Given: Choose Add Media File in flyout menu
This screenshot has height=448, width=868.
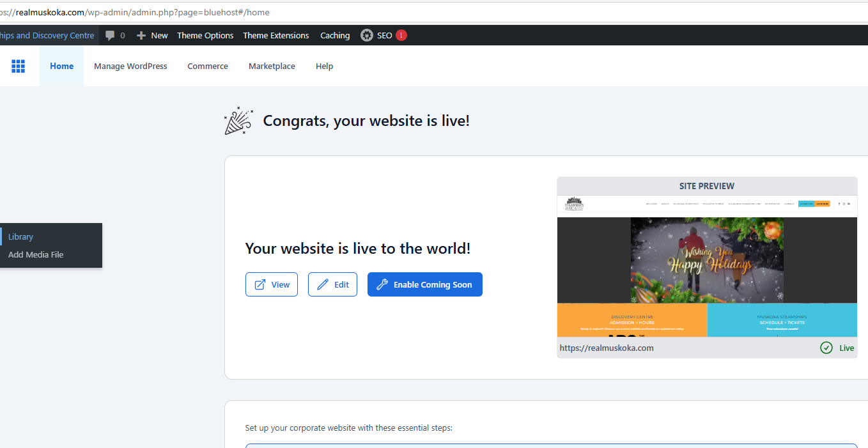Looking at the screenshot, I should (36, 254).
